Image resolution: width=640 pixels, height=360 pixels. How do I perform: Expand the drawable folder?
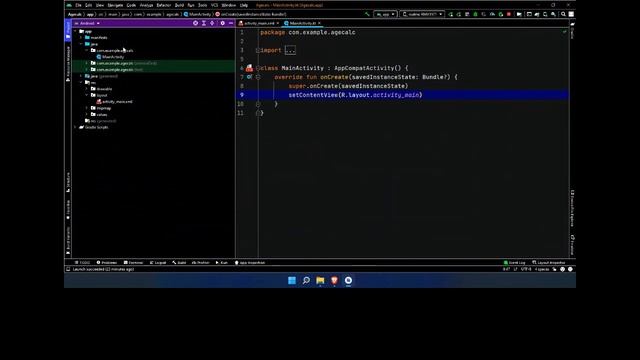[87, 89]
